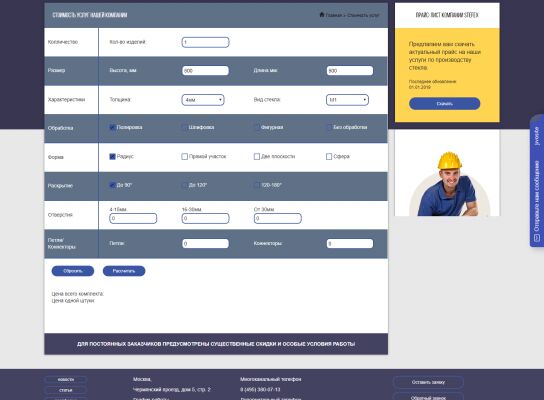Toggle the Шлифовка checkbox
544x400 pixels.
pos(185,127)
